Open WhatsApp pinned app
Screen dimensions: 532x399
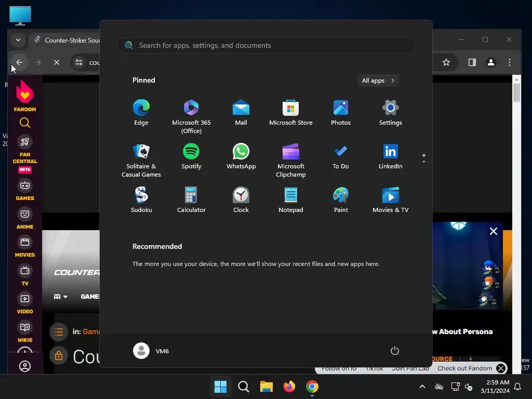click(241, 157)
